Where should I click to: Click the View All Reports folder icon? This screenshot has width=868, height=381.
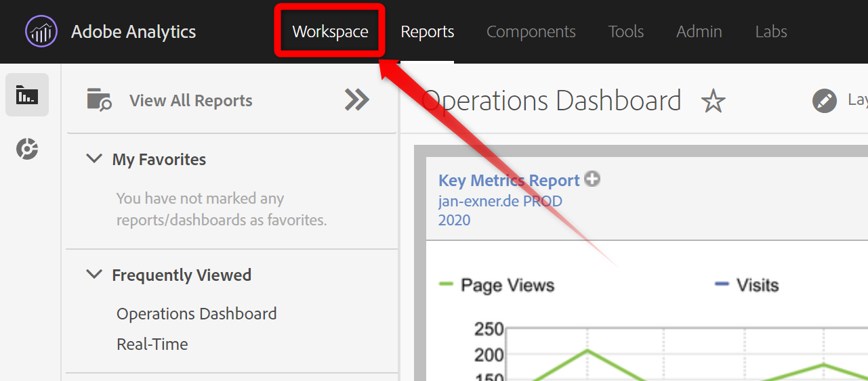click(99, 100)
